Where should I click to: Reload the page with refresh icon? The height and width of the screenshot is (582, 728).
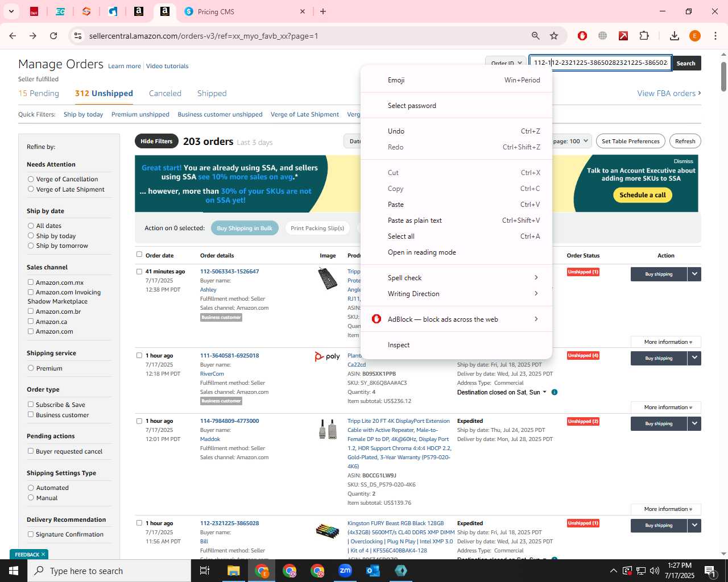pyautogui.click(x=53, y=36)
